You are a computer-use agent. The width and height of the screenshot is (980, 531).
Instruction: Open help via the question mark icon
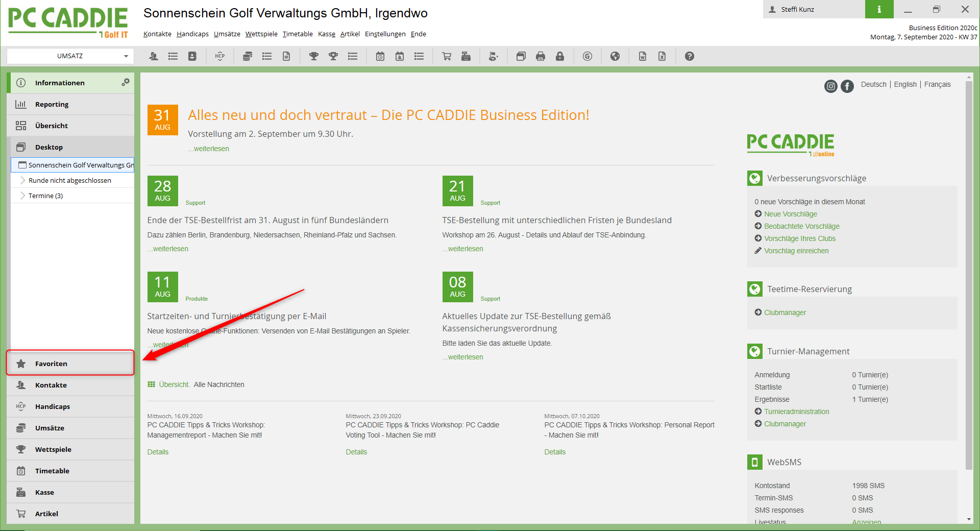(690, 56)
